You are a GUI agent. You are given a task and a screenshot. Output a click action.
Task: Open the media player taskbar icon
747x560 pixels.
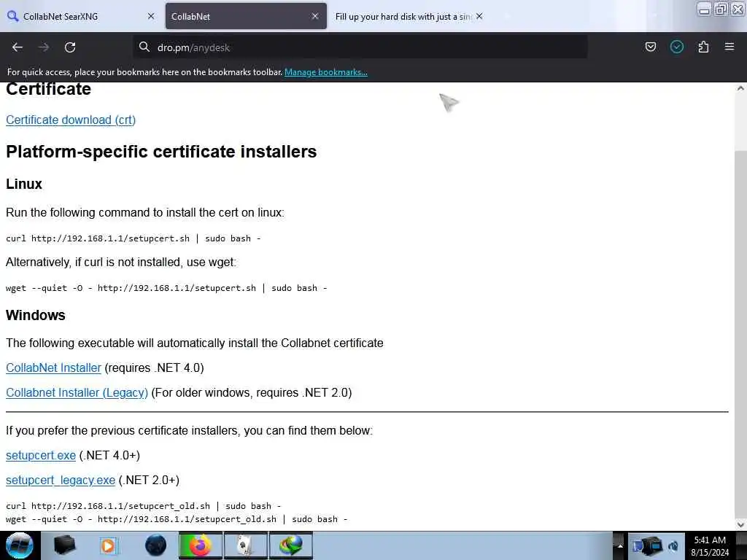(108, 545)
